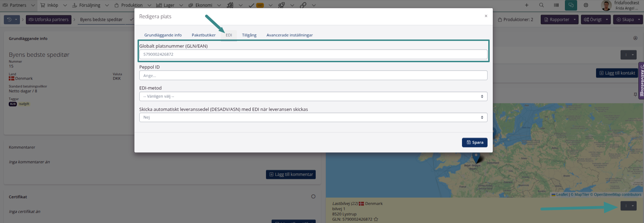Go to Utforska partners breadcrumb
Viewport: 644px width, 223px height.
(x=49, y=20)
